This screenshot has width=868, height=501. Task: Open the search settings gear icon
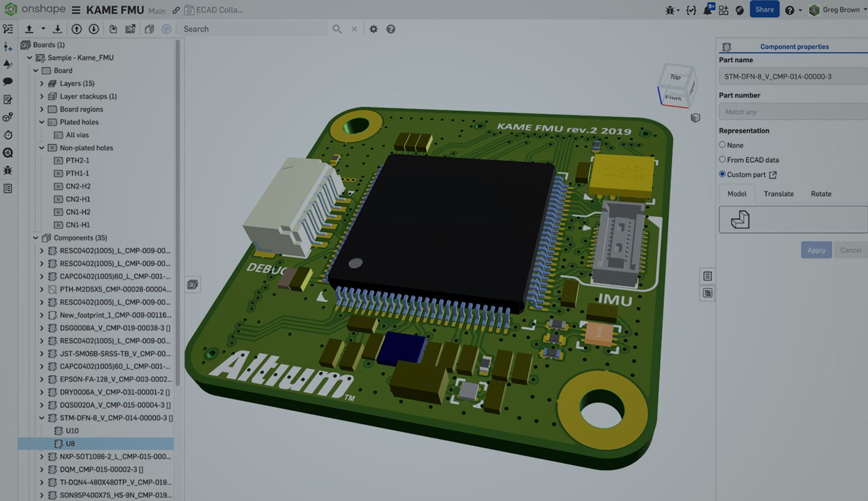373,29
